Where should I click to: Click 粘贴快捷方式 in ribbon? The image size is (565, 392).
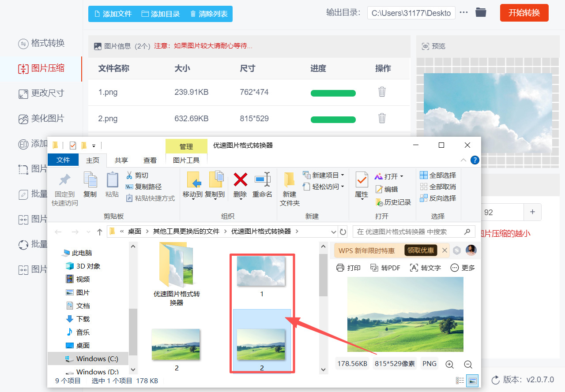(150, 198)
